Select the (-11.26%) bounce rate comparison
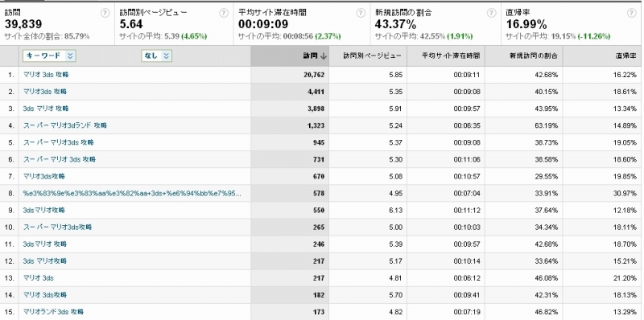Image resolution: width=644 pixels, height=320 pixels. 594,36
